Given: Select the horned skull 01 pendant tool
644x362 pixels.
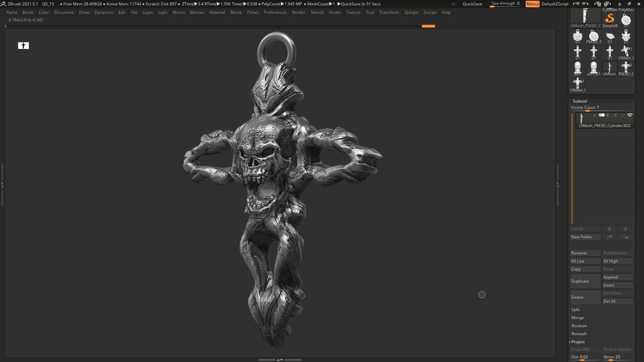Looking at the screenshot, I should pyautogui.click(x=626, y=37).
